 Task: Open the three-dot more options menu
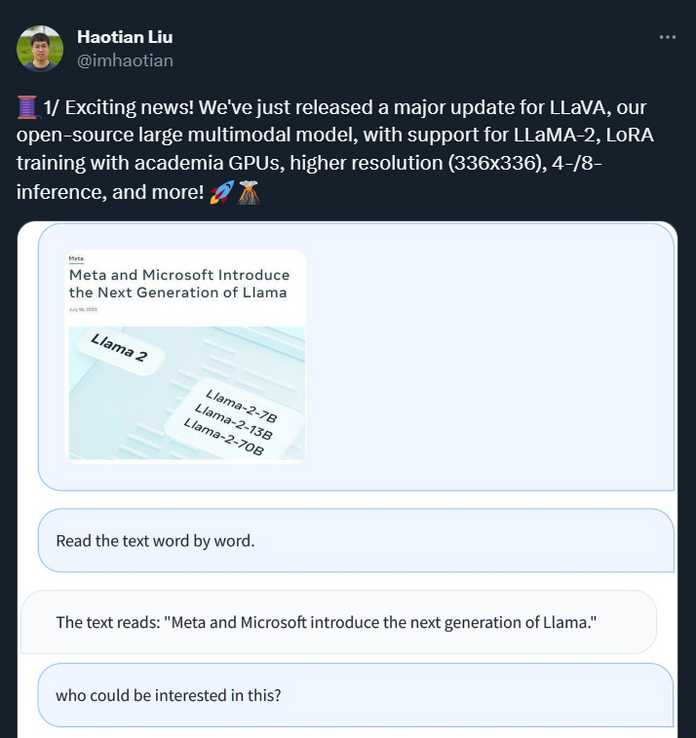[x=667, y=37]
